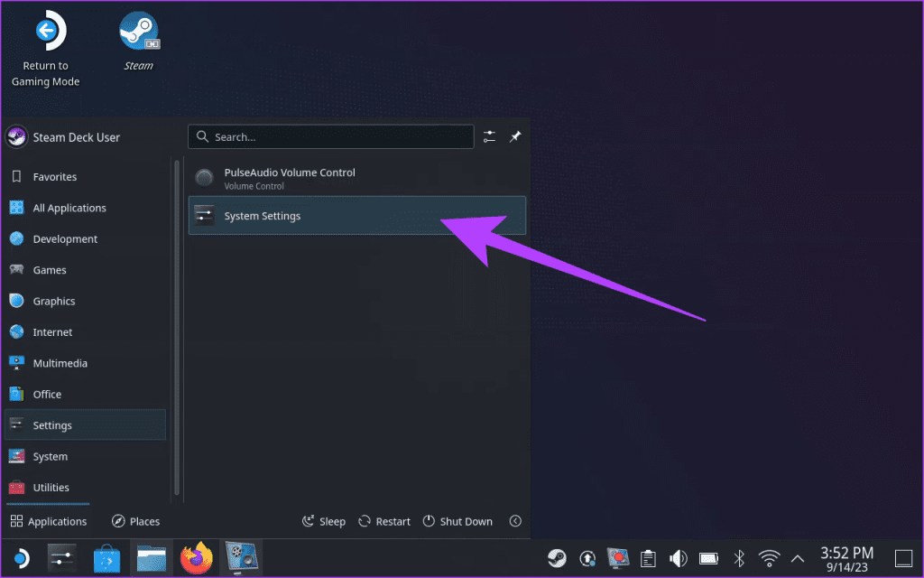Click the Sleep button
Screen dimensions: 924x578
pos(324,521)
